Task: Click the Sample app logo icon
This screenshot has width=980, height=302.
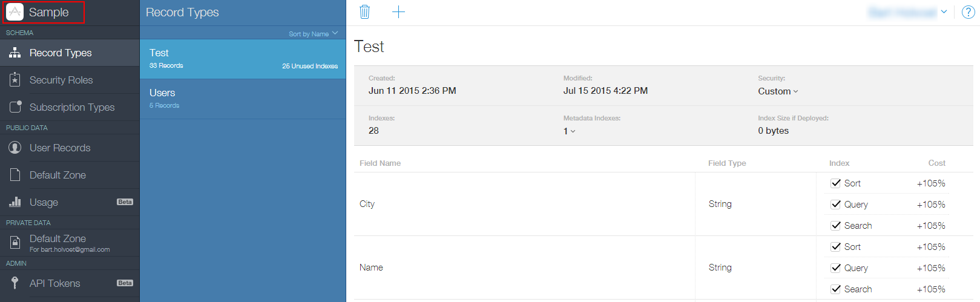Action: [x=15, y=12]
